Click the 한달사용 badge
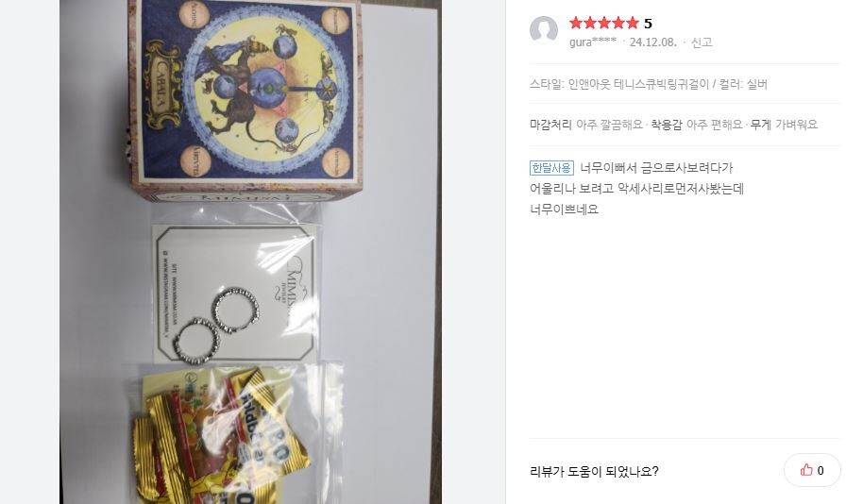863x504 pixels. pyautogui.click(x=551, y=168)
